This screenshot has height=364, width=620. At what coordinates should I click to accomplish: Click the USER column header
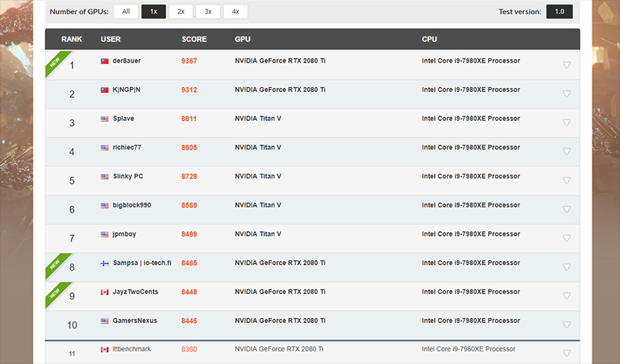point(110,39)
